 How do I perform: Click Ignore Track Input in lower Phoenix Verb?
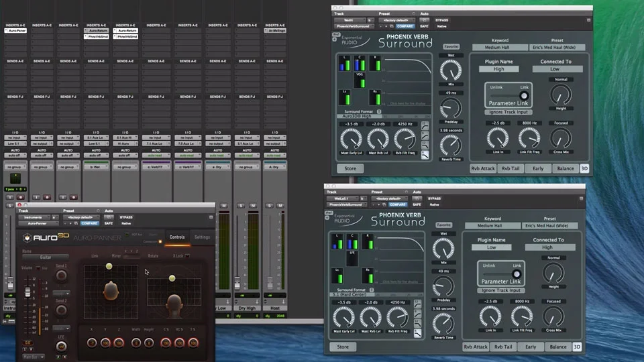pyautogui.click(x=501, y=290)
